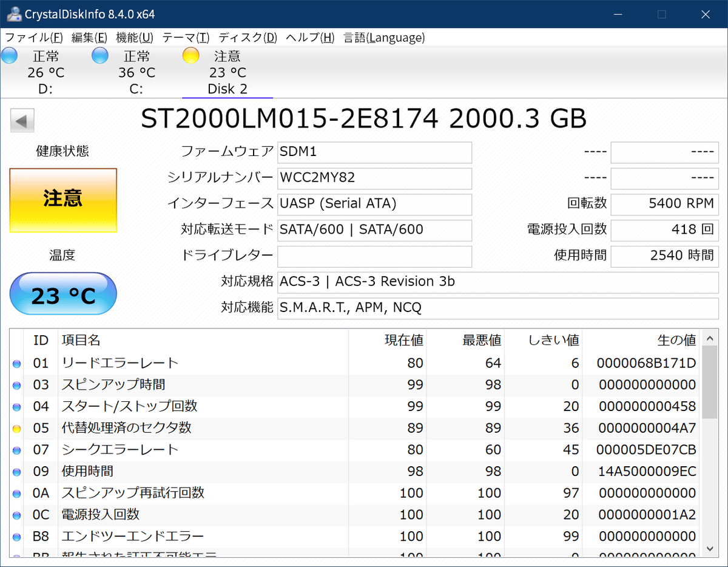Select the リードエラーレート row name
Image resolution: width=728 pixels, height=567 pixels.
click(120, 363)
